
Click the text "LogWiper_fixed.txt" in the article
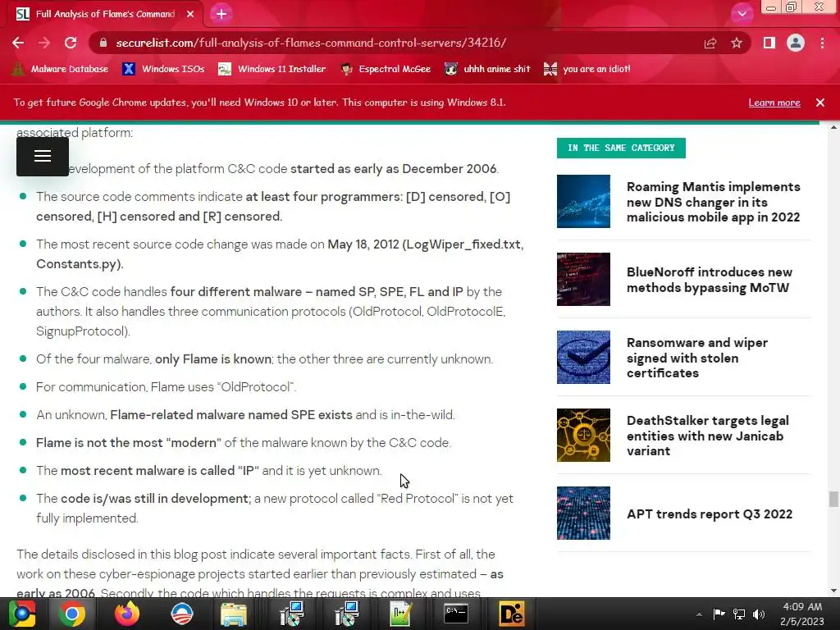(464, 244)
